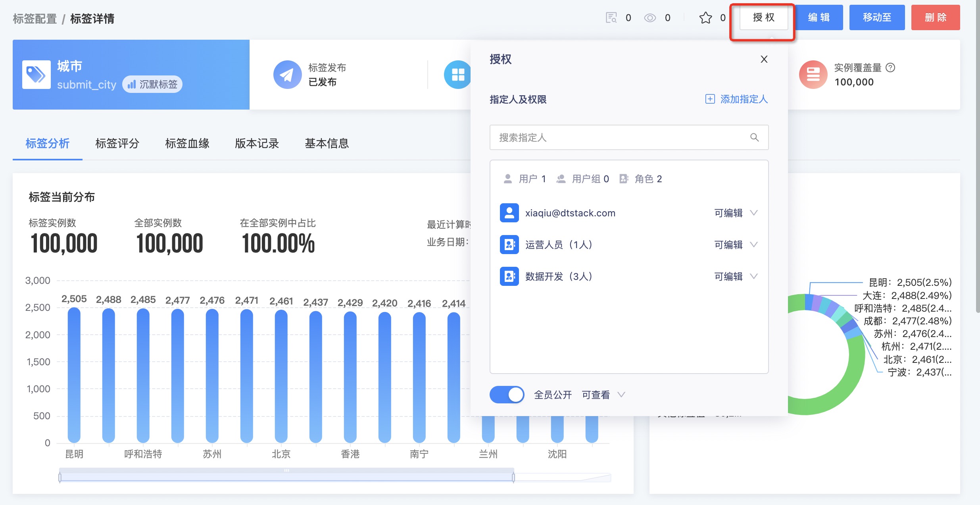Image resolution: width=980 pixels, height=505 pixels.
Task: Click the red 删除 button
Action: (x=935, y=18)
